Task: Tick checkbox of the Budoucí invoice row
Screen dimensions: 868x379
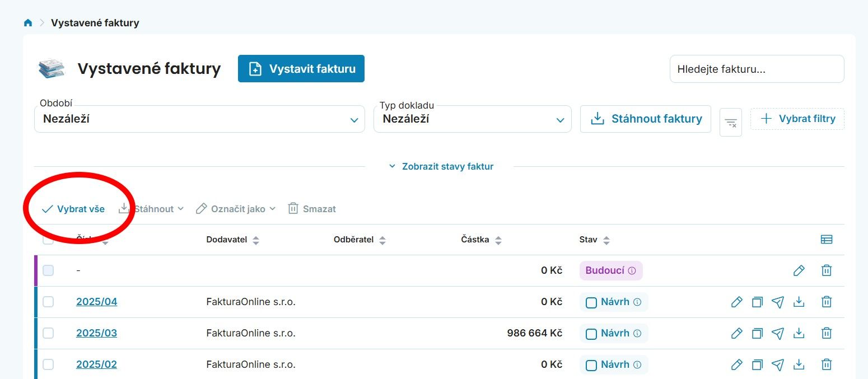Action: click(x=48, y=270)
